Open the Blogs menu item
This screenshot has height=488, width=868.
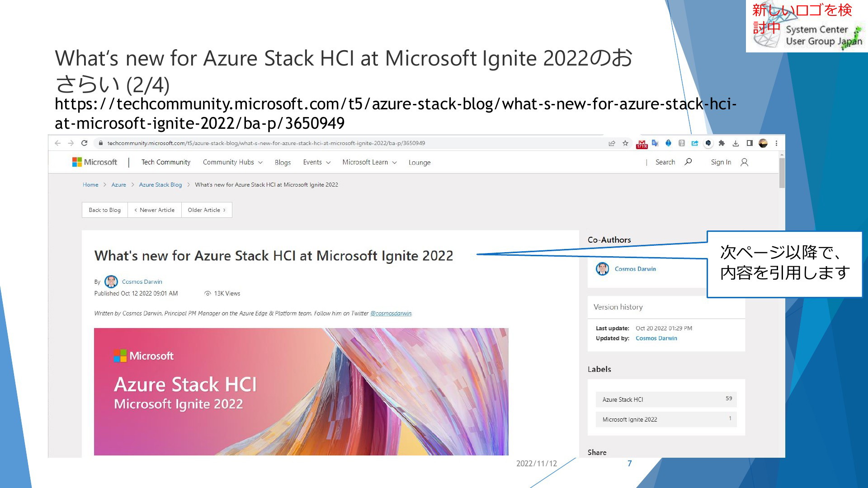(x=283, y=163)
